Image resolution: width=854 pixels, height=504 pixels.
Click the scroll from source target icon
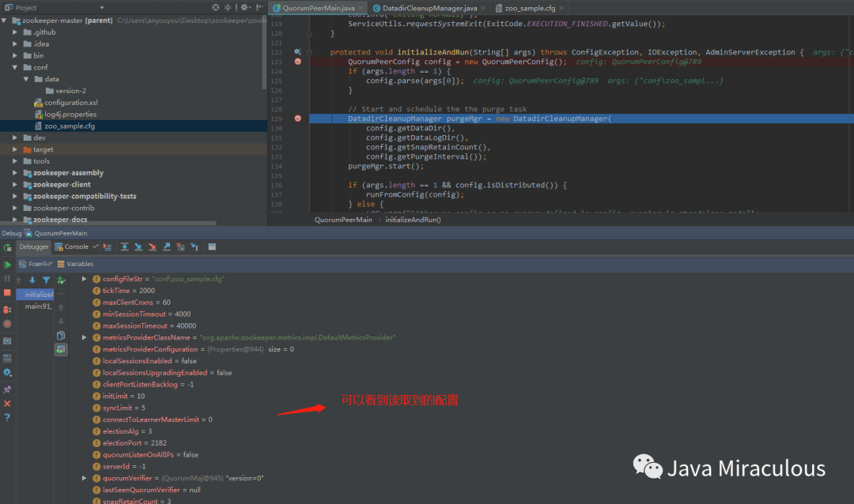216,8
